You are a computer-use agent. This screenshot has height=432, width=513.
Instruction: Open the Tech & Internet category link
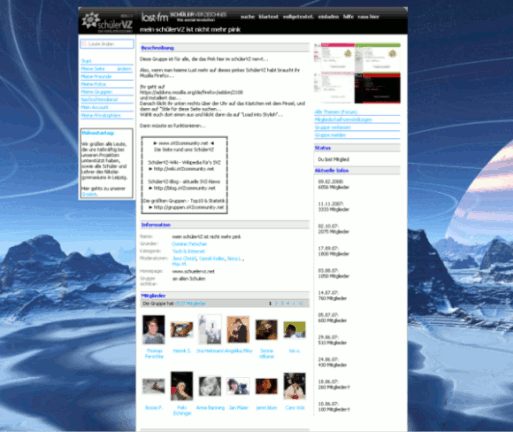coord(188,251)
